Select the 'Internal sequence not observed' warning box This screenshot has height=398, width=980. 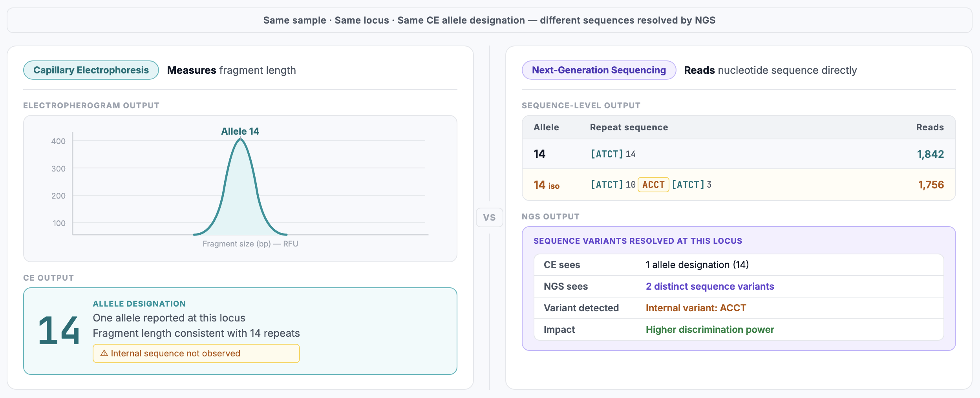tap(196, 353)
